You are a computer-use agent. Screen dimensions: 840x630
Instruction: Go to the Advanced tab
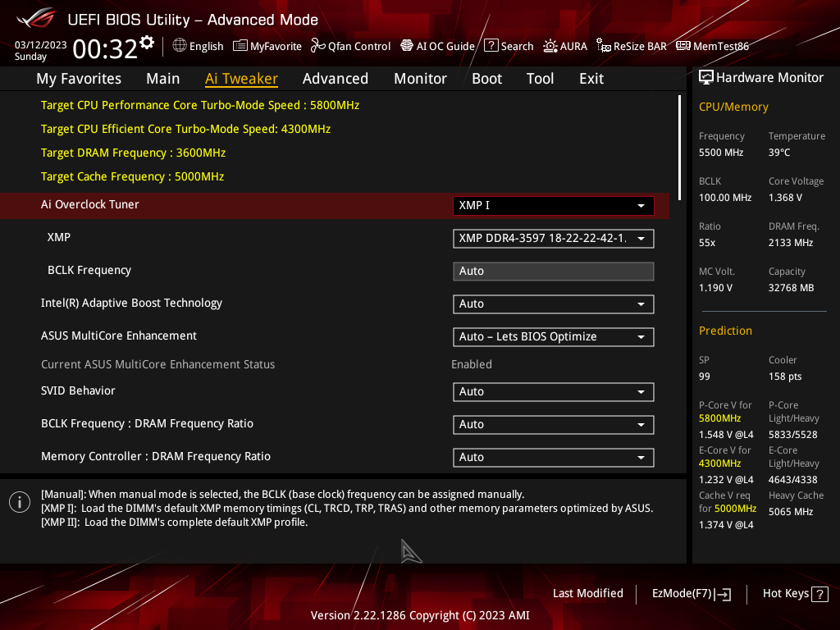point(336,79)
